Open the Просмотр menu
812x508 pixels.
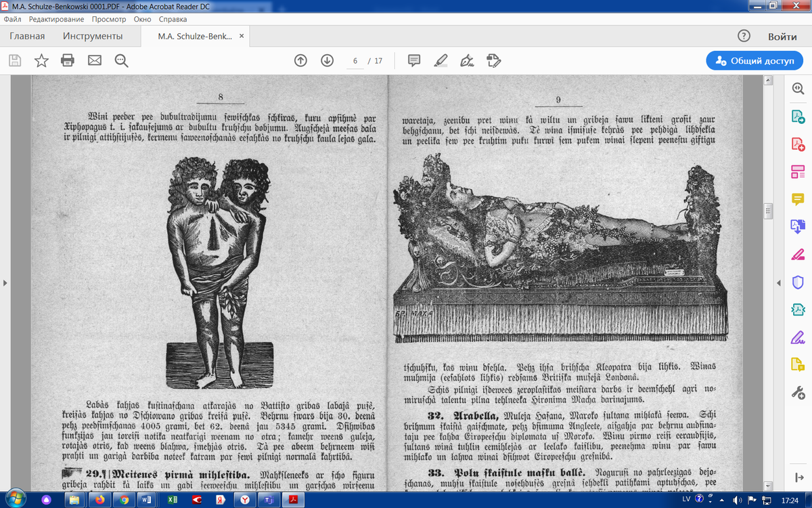coord(110,20)
